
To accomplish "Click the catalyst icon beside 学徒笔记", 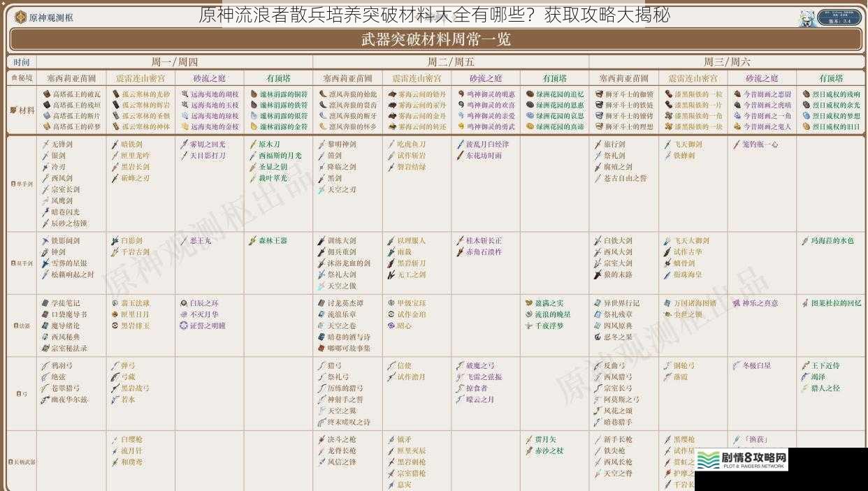I will 45,303.
